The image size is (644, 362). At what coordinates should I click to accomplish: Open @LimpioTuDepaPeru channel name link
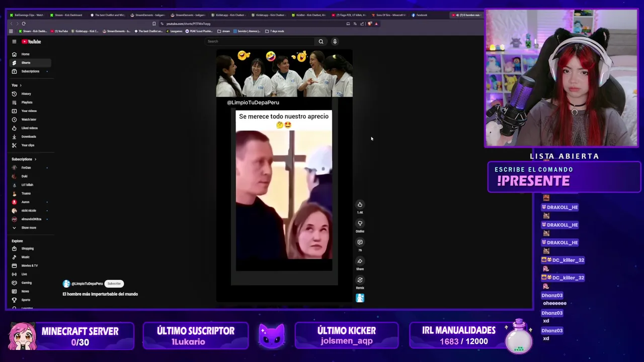(x=87, y=284)
